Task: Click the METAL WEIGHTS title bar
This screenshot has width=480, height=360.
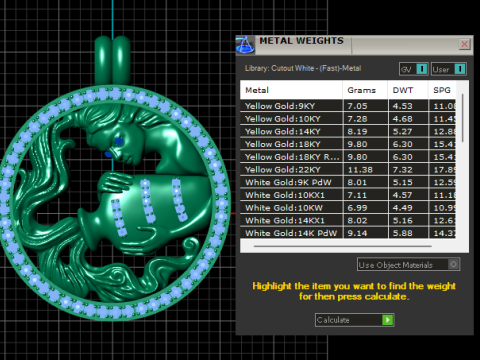Action: (x=354, y=45)
